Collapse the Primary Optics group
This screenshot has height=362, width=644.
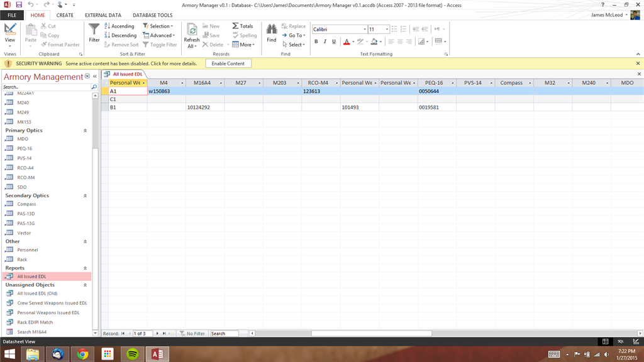[x=85, y=131]
